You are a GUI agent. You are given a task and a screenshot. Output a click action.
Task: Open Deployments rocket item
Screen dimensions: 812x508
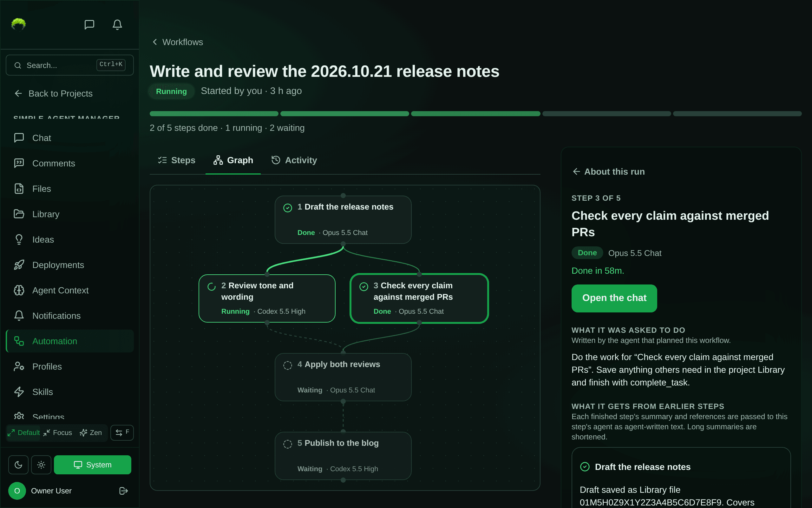(70, 265)
